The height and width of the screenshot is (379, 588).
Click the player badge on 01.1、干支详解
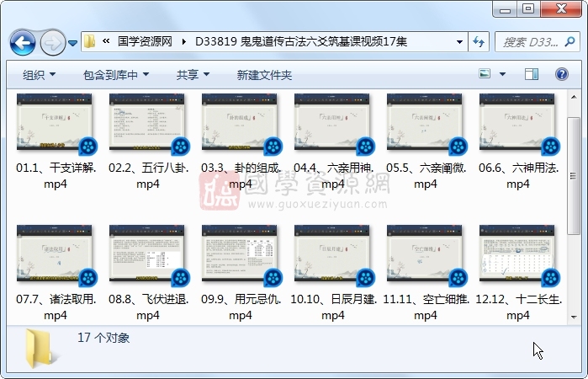click(88, 147)
